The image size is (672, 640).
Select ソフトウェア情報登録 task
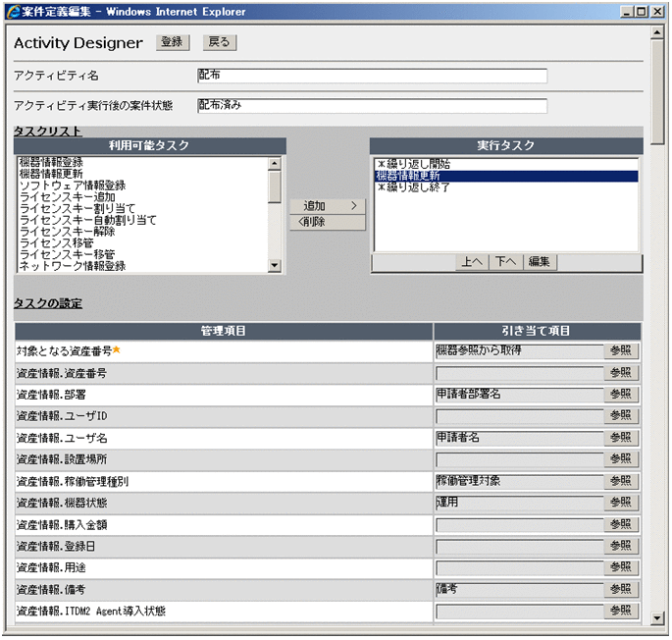click(73, 186)
